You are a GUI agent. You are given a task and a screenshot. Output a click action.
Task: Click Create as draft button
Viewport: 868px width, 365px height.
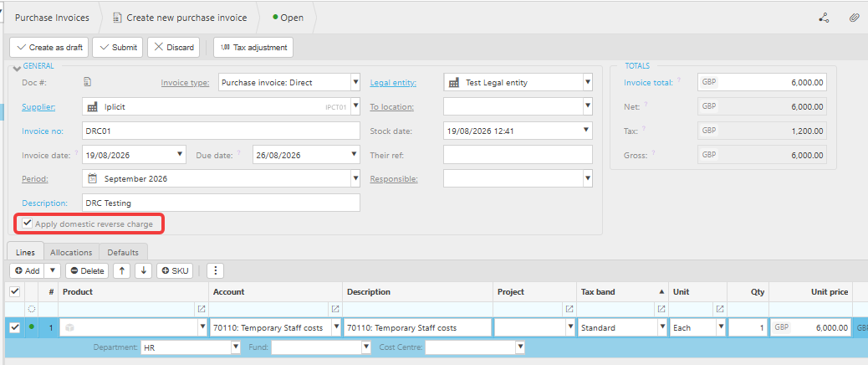49,47
